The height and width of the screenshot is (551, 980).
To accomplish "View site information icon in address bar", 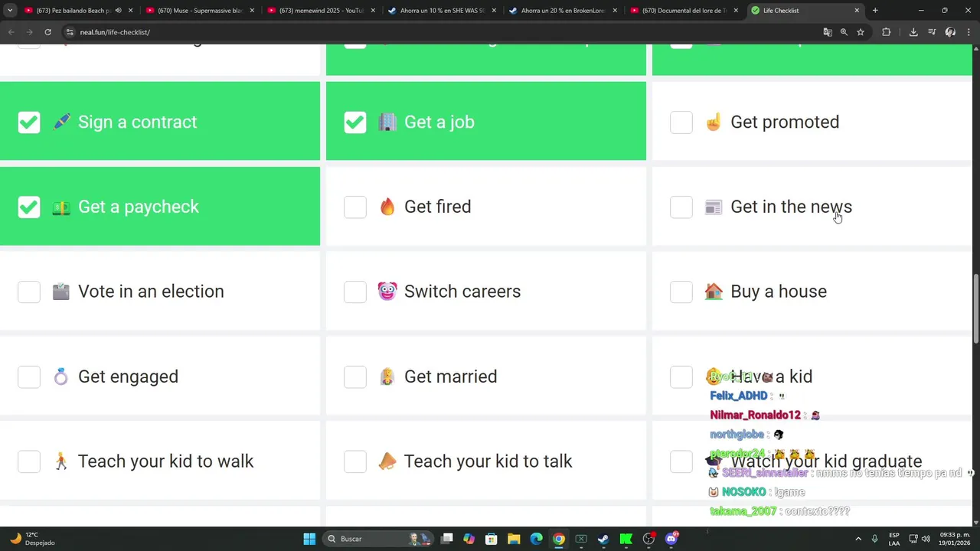I will pyautogui.click(x=70, y=32).
